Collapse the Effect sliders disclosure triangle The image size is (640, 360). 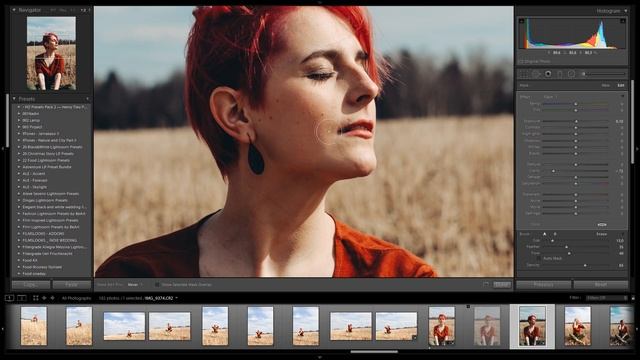(x=622, y=97)
